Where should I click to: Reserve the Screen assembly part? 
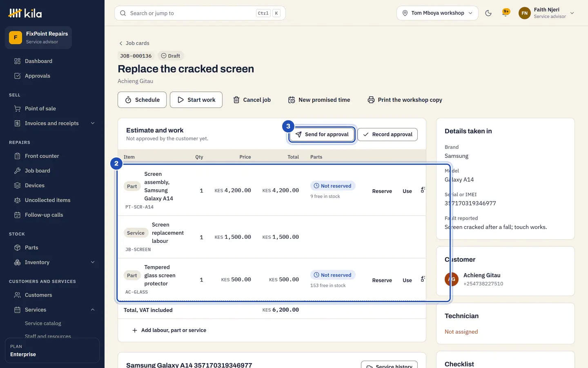coord(382,191)
